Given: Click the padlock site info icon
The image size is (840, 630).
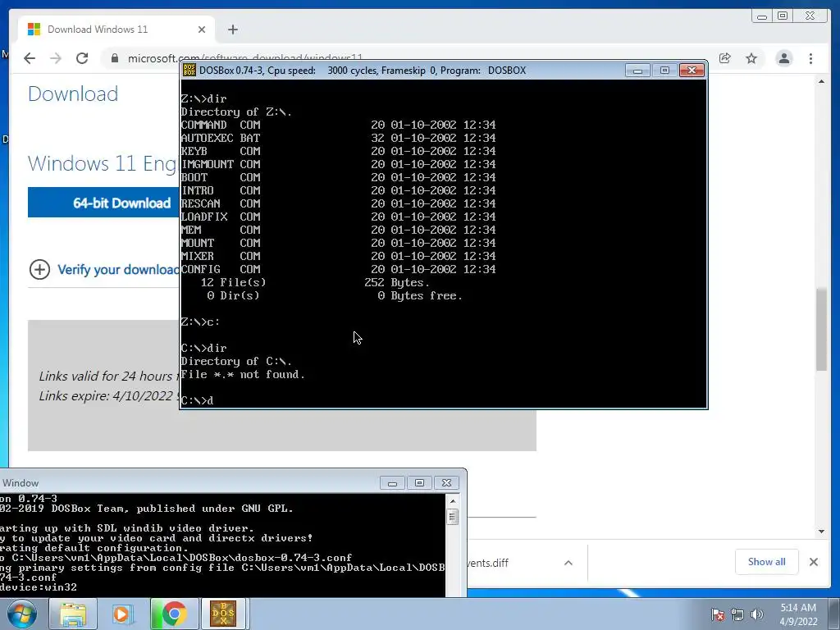Looking at the screenshot, I should [115, 58].
